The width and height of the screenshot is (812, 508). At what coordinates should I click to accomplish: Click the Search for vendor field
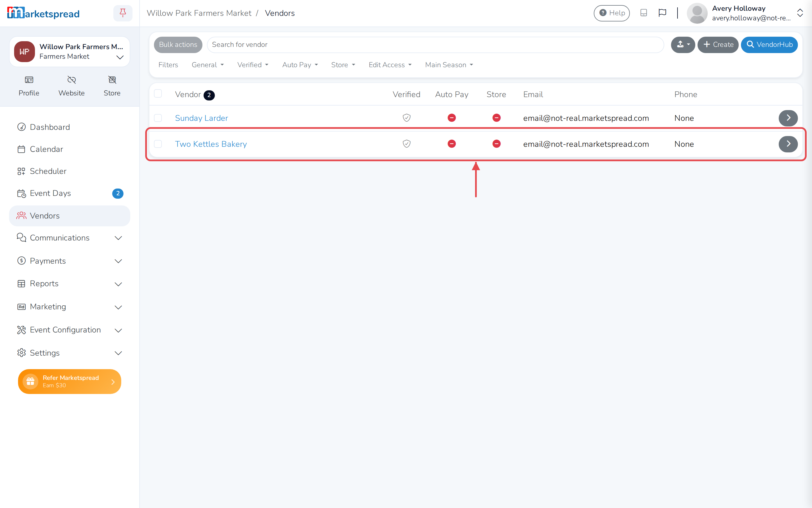point(435,45)
